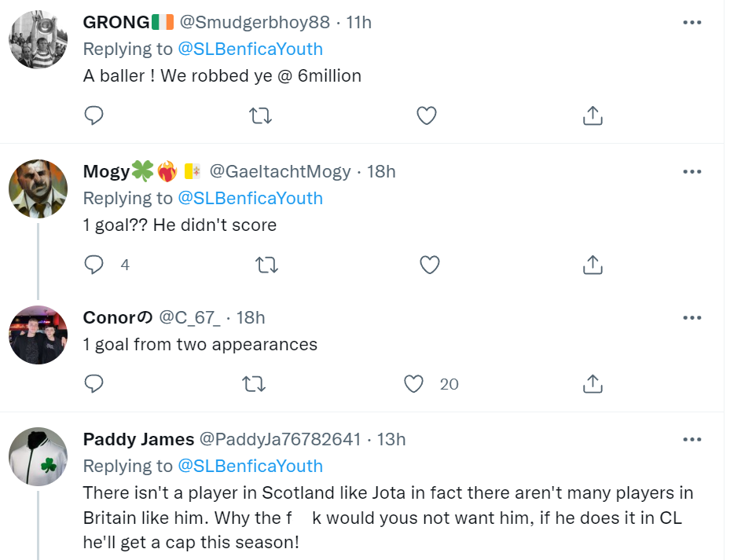Share Mogy's tweet using share icon

coord(592,265)
